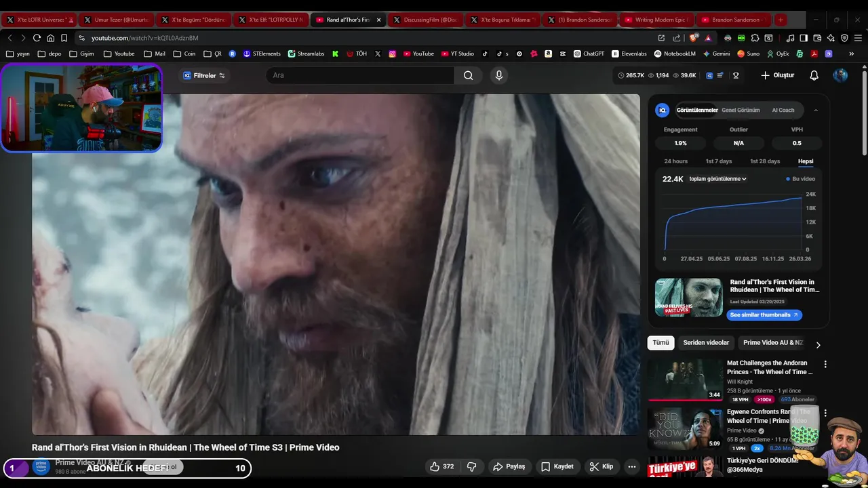The width and height of the screenshot is (868, 488).
Task: Click YouTube search Ara field
Action: coord(360,75)
